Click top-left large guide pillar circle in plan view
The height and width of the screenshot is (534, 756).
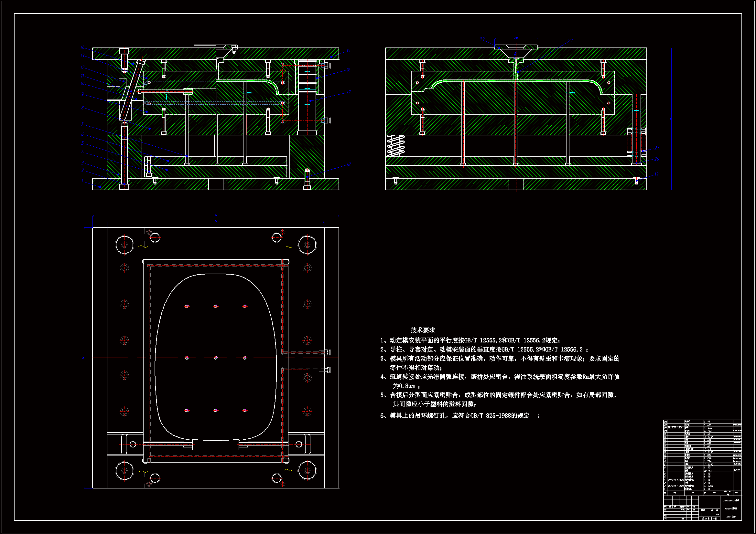click(124, 245)
